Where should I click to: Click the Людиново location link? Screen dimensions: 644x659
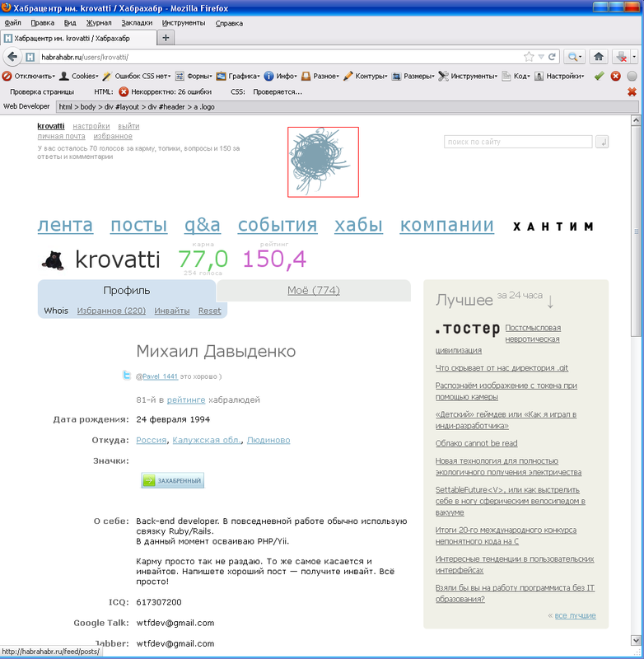coord(268,440)
